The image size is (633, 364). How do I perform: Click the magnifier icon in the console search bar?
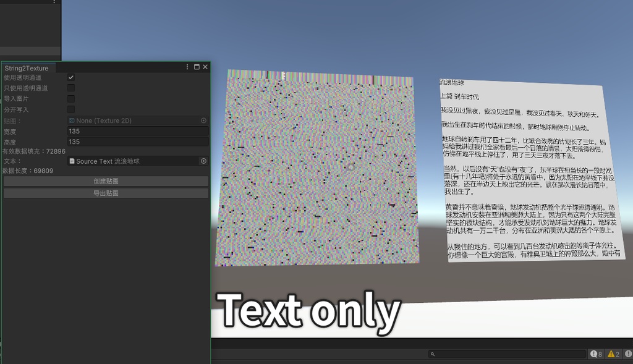pos(433,353)
